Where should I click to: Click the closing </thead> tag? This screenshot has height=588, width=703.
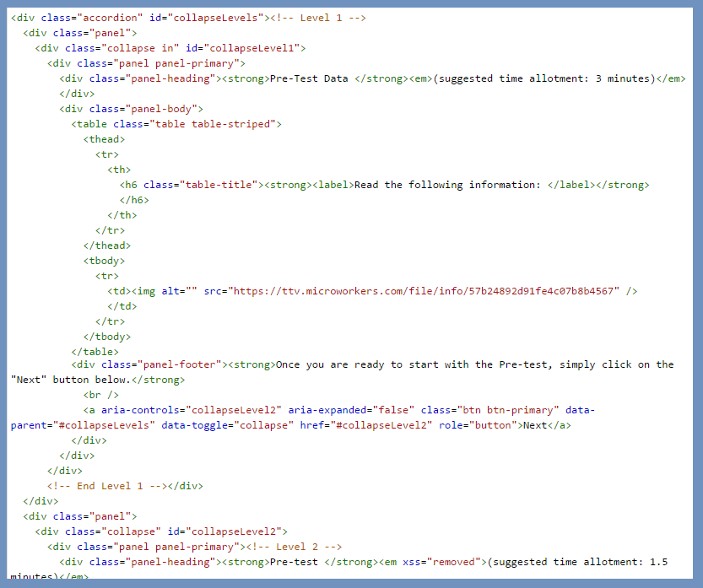[x=106, y=245]
